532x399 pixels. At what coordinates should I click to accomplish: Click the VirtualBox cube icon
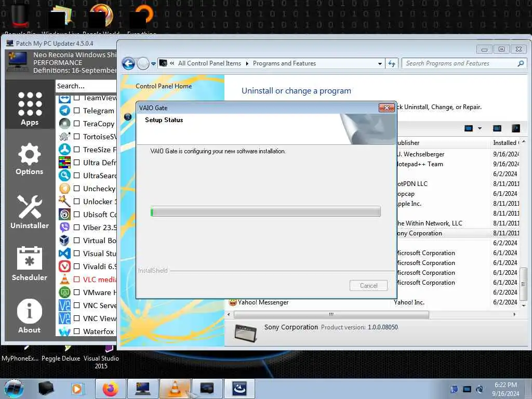coord(64,240)
